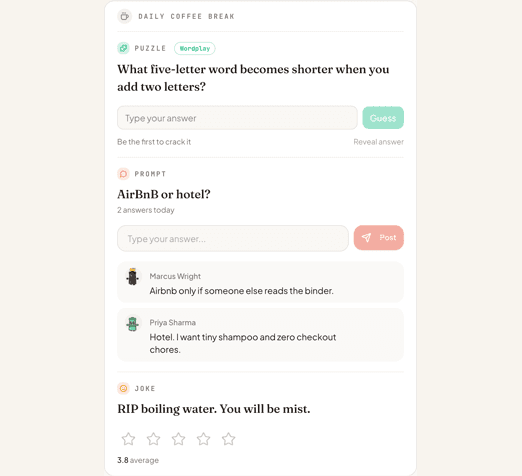The width and height of the screenshot is (522, 476).
Task: Submit the puzzle with Guess button
Action: [x=383, y=118]
